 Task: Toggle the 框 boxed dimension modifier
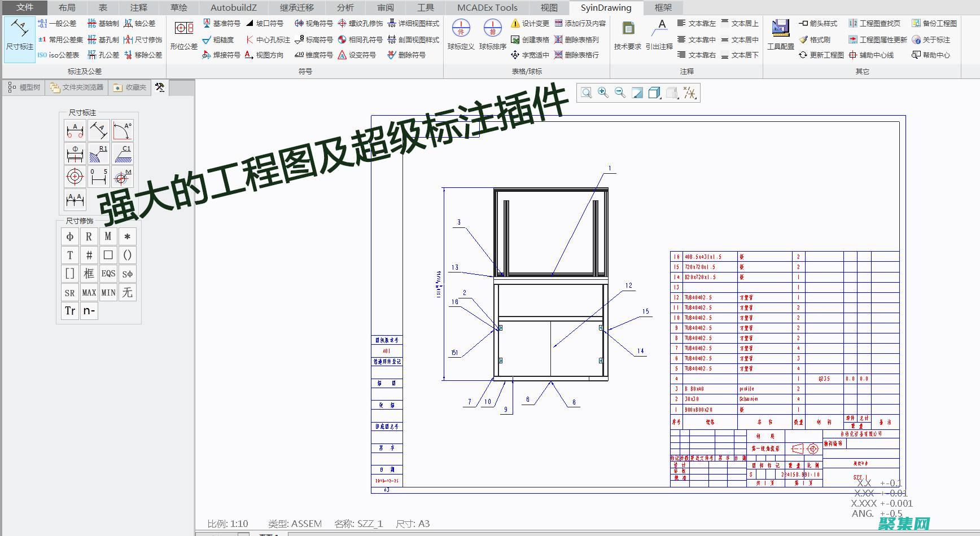89,273
